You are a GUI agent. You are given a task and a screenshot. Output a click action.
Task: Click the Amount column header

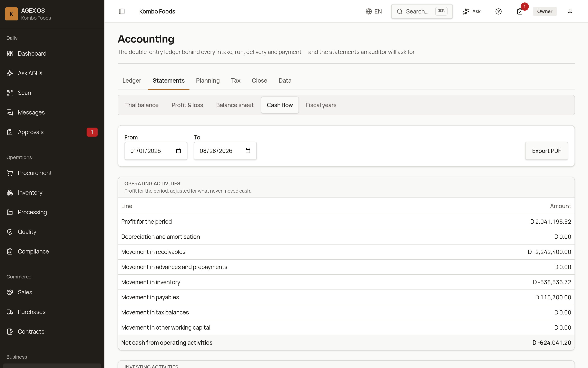click(560, 206)
